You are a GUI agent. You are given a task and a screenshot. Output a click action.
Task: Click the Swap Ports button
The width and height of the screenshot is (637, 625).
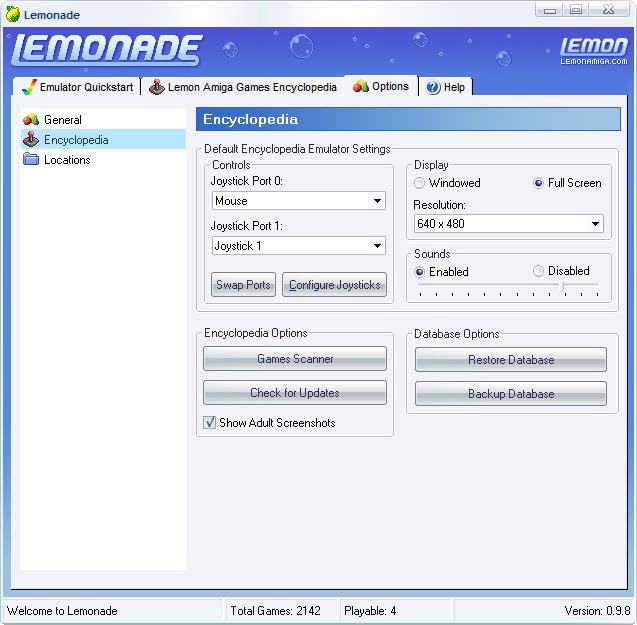(243, 284)
